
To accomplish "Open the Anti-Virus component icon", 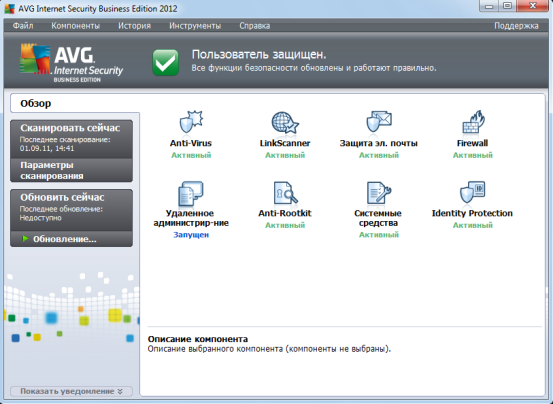I will tap(191, 123).
